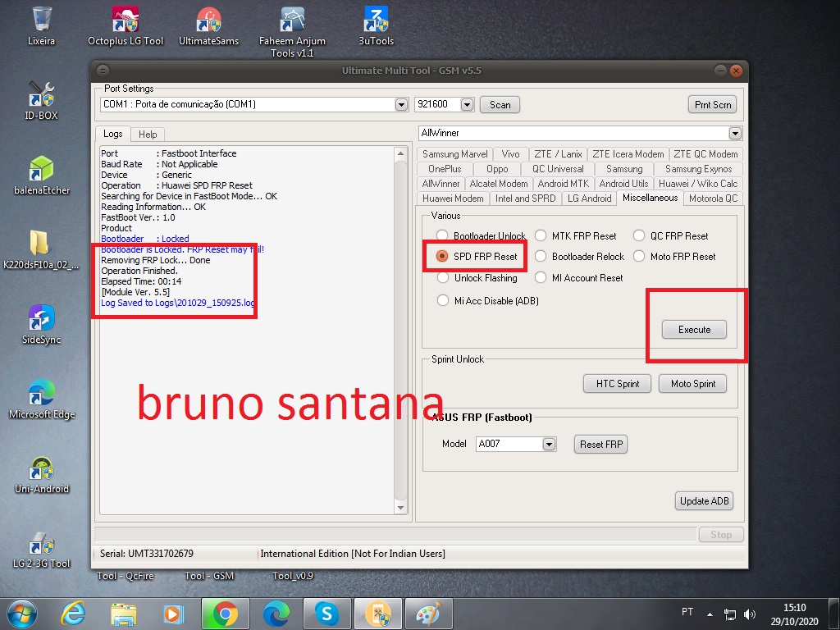Click the Execute button
This screenshot has height=630, width=840.
point(694,330)
